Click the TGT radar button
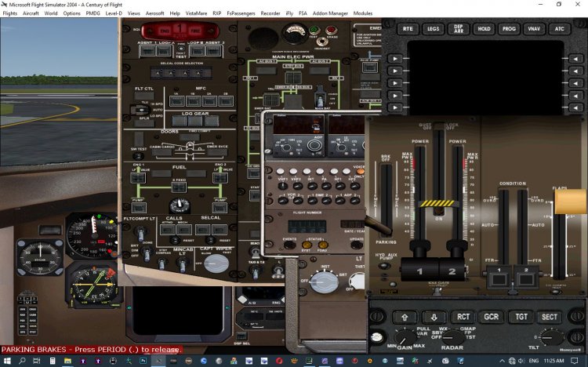The height and width of the screenshot is (367, 588). click(x=520, y=318)
